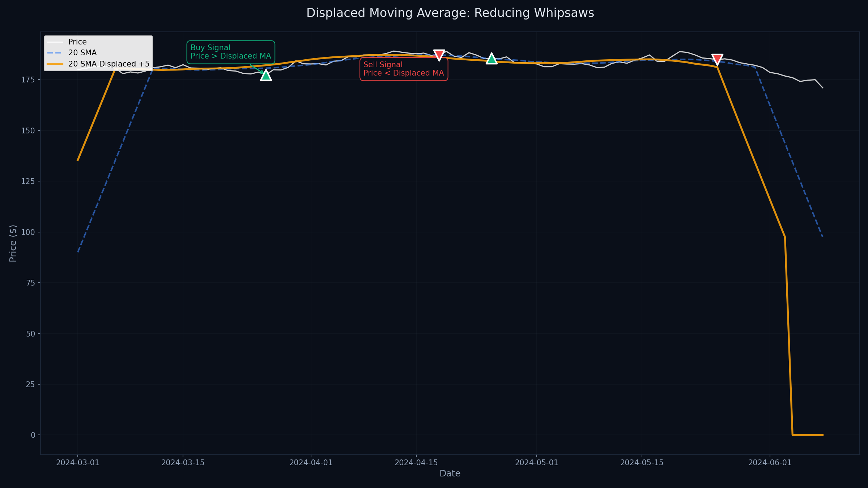
Task: Open the Buy Signal annotation box
Action: pyautogui.click(x=231, y=52)
